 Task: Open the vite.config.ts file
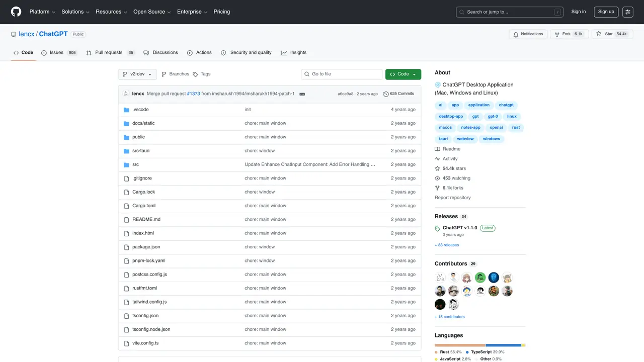[145, 343]
